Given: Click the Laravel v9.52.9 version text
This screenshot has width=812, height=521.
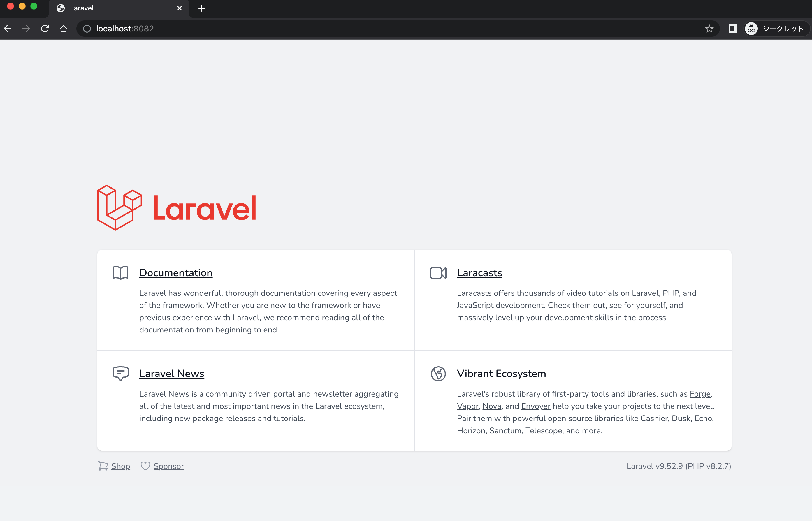Looking at the screenshot, I should [x=679, y=466].
